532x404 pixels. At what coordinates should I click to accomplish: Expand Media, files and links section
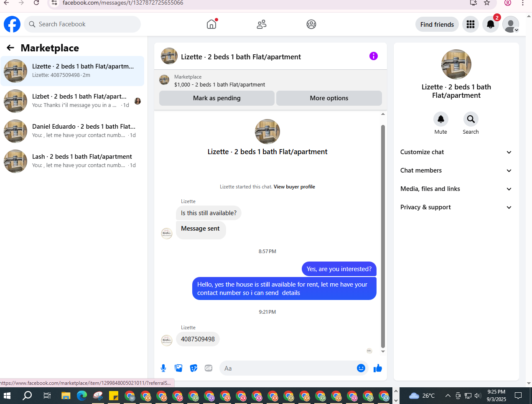[x=456, y=189]
